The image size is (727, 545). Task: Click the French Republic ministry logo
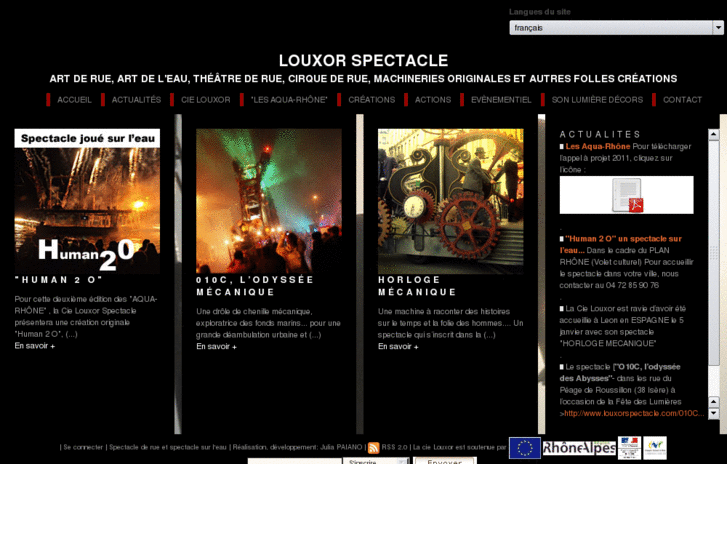click(630, 448)
